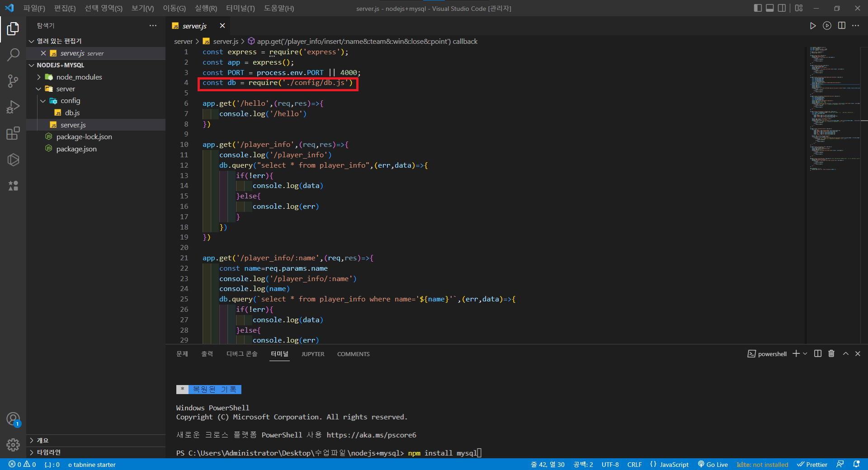
Task: Open the Search view in activity bar
Action: click(x=13, y=55)
